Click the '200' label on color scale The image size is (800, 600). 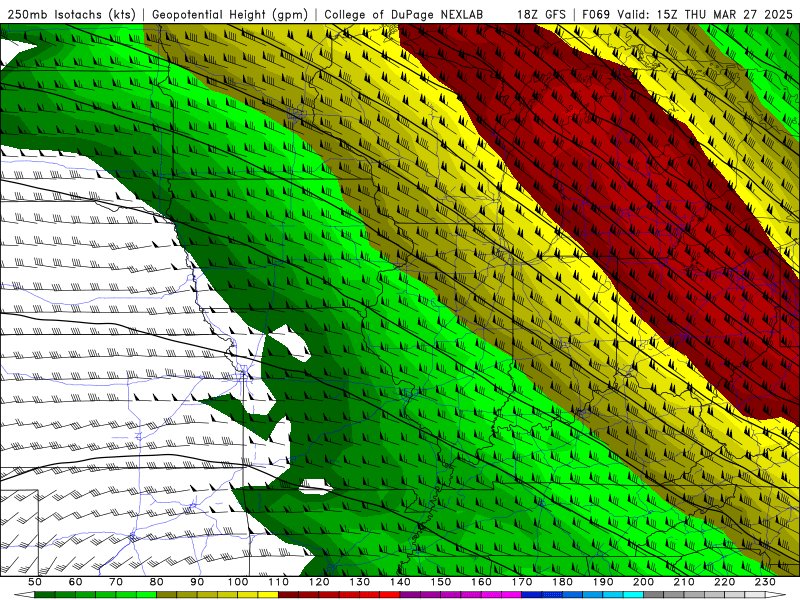(644, 582)
